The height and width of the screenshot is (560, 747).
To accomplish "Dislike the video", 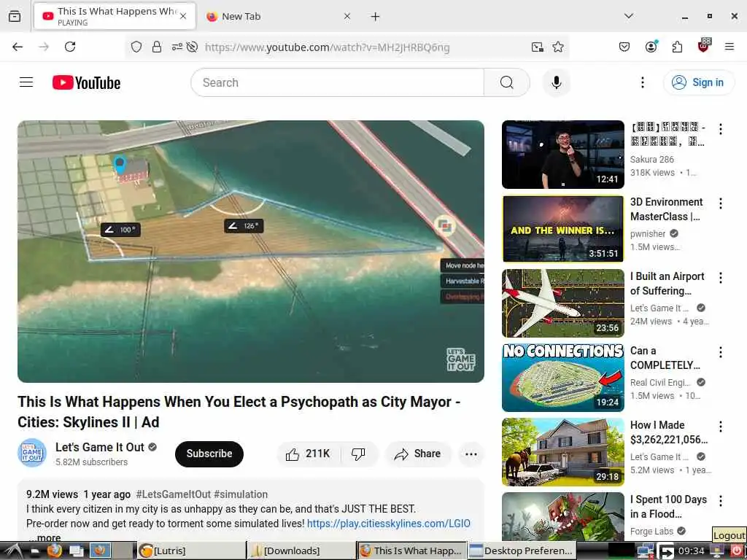I will 358,454.
